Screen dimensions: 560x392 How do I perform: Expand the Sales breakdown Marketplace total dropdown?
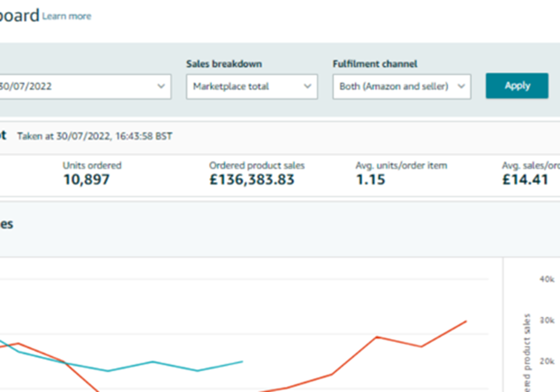252,86
